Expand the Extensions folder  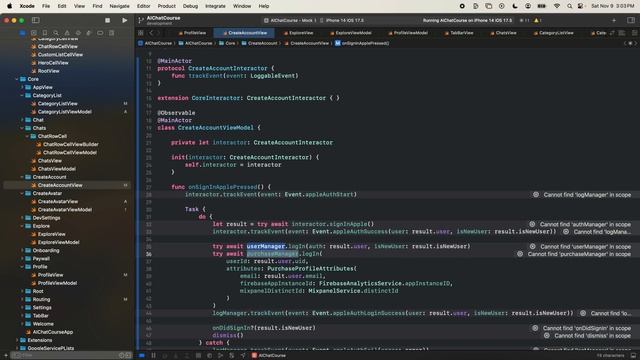17,340
